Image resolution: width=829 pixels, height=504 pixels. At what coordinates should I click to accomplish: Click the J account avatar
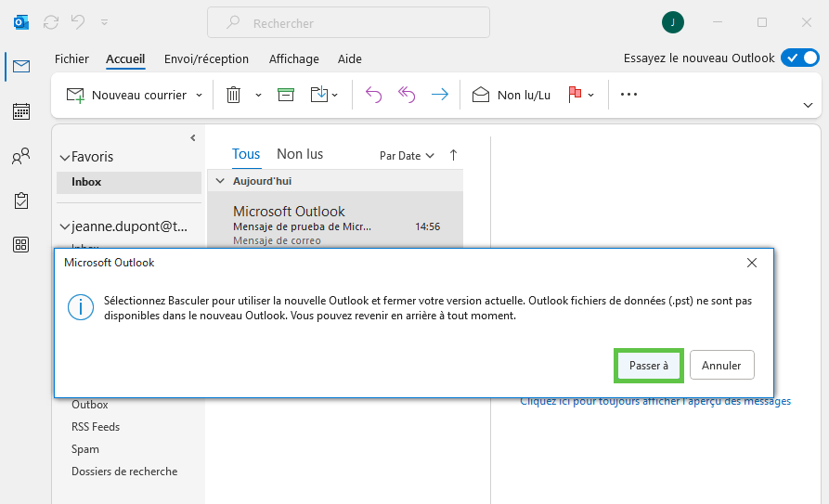672,22
